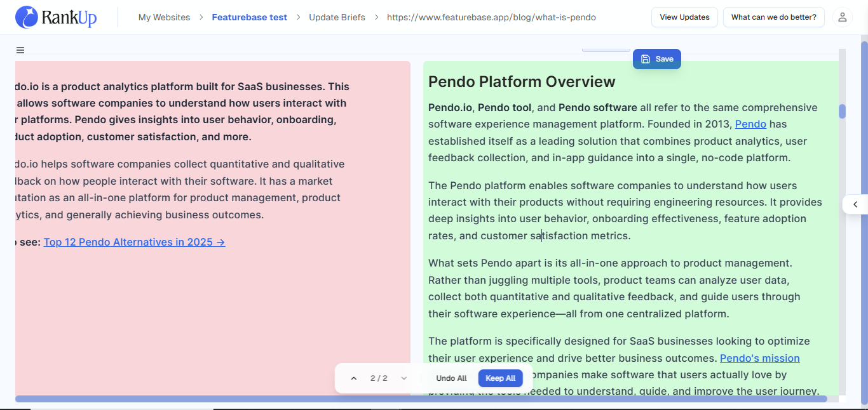Viewport: 868px width, 410px height.
Task: Open Top 12 Pendo Alternatives link
Action: (x=134, y=242)
